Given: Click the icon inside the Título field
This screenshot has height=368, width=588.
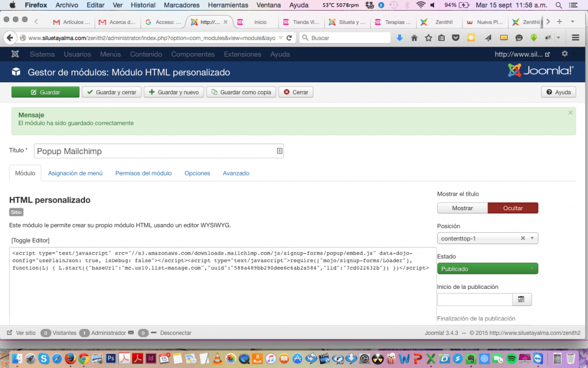Looking at the screenshot, I should pyautogui.click(x=280, y=151).
